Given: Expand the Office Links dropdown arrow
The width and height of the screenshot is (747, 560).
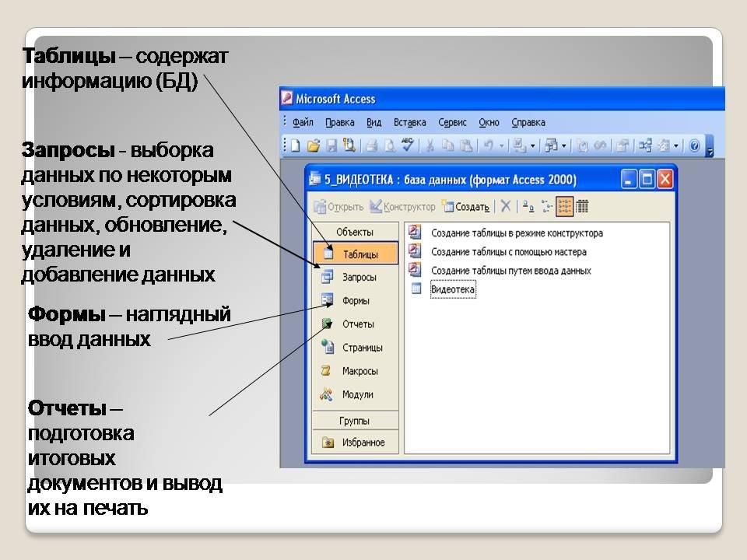Looking at the screenshot, I should (x=563, y=145).
